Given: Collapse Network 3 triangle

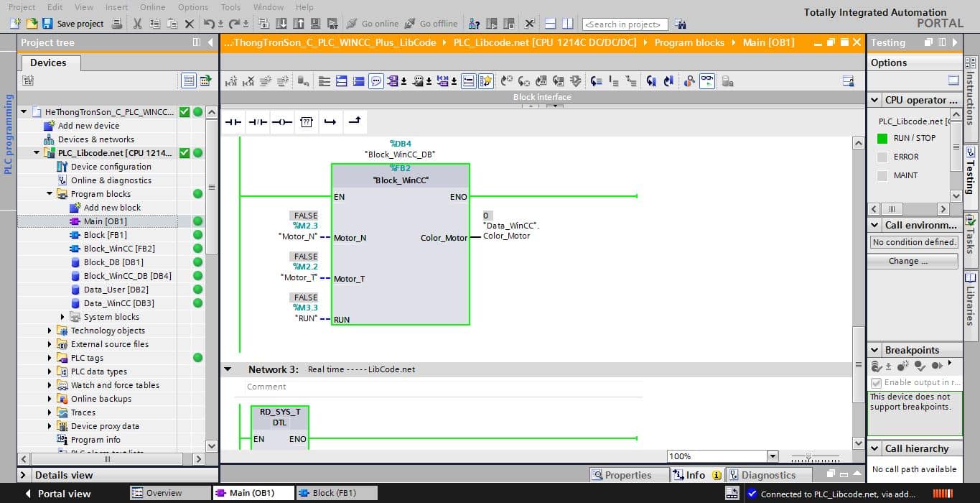Looking at the screenshot, I should pyautogui.click(x=228, y=369).
